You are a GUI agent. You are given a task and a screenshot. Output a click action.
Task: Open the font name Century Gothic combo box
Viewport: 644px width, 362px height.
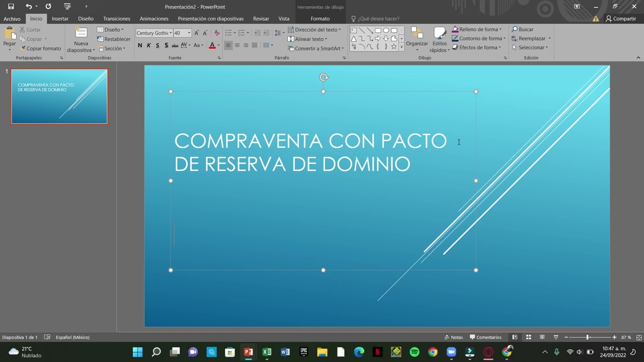[154, 33]
